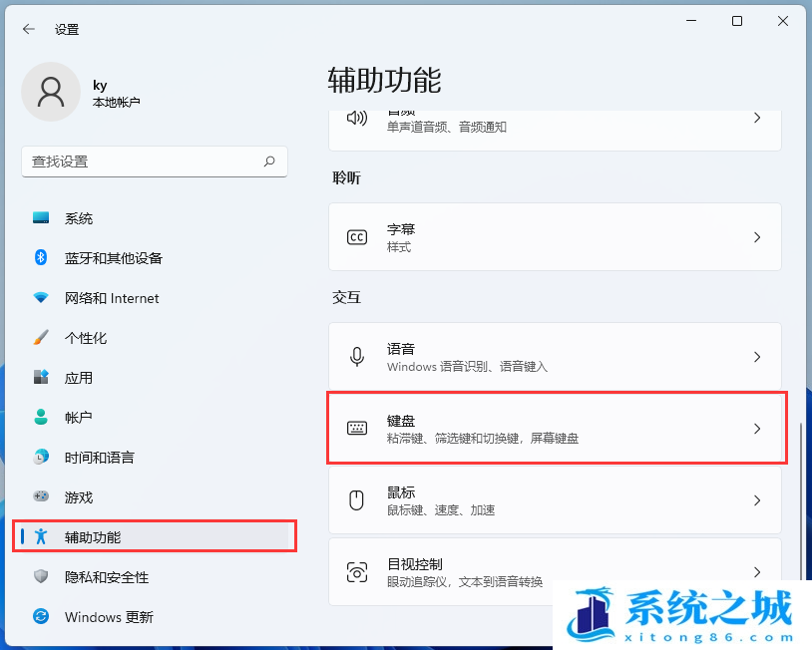Image resolution: width=812 pixels, height=650 pixels.
Task: Click the 交互 section heading
Action: (346, 297)
